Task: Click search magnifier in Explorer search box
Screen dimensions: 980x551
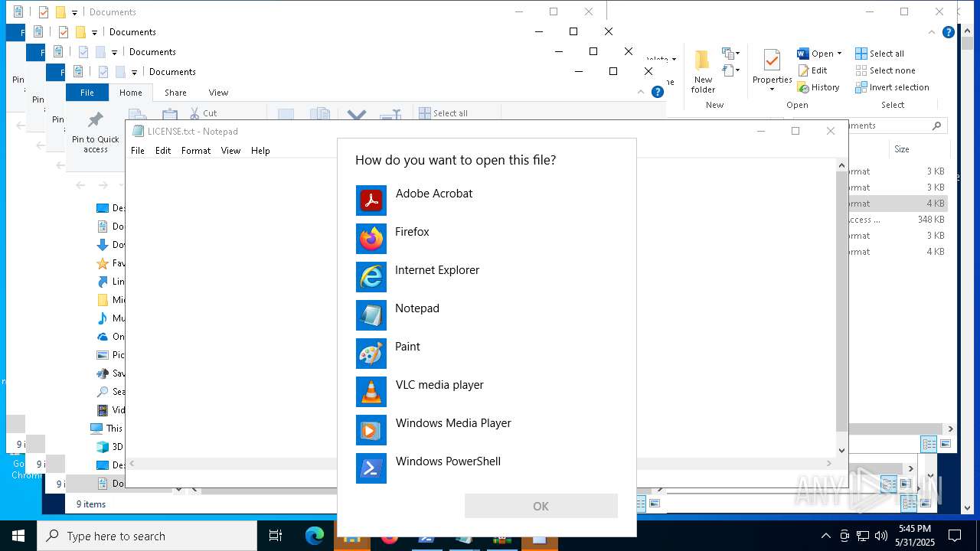Action: point(936,126)
